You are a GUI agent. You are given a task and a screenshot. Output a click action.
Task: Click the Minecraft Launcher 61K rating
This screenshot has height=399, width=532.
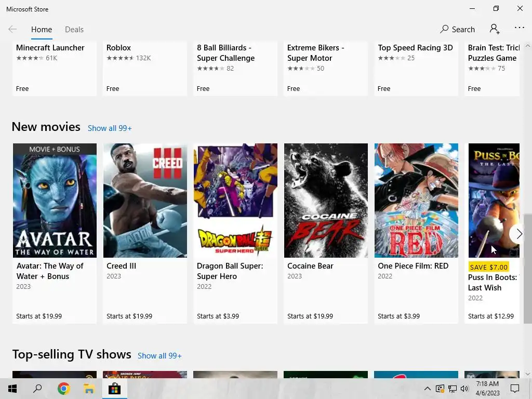click(37, 58)
